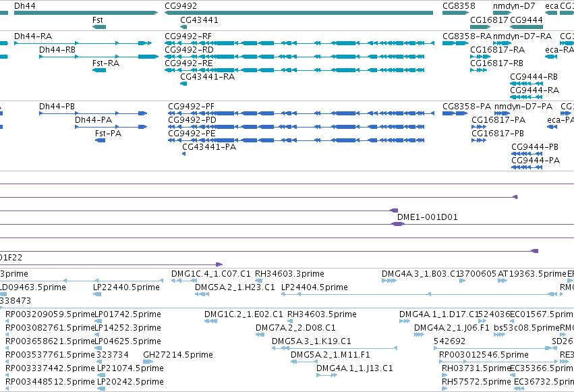This screenshot has height=392, width=574.
Task: Select protein CG9492-PE
Action: [296, 140]
